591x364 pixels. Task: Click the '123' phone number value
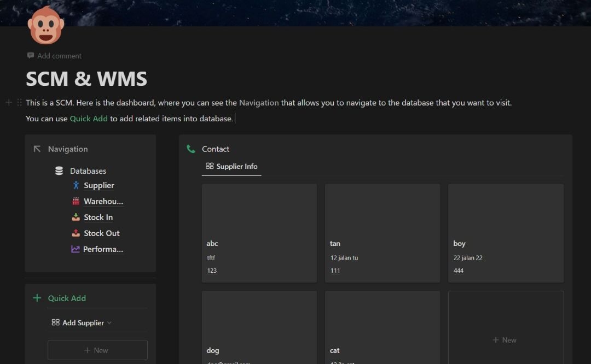(x=212, y=271)
